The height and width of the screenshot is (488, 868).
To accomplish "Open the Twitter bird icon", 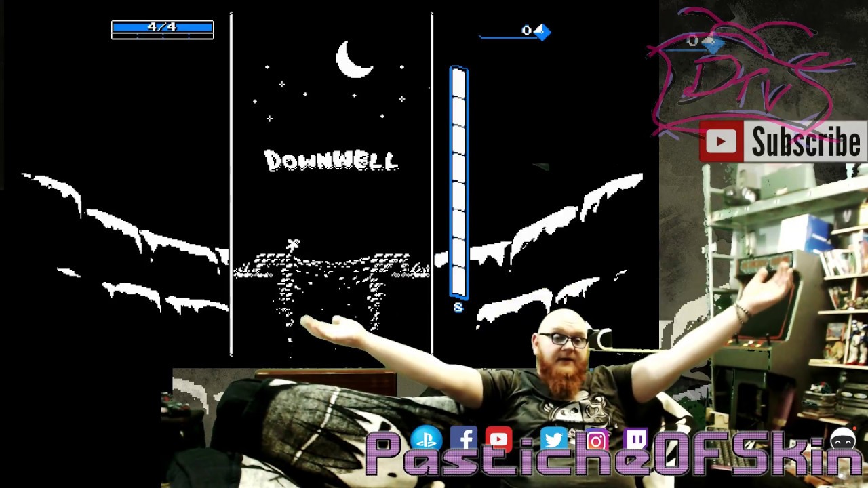I will 553,441.
